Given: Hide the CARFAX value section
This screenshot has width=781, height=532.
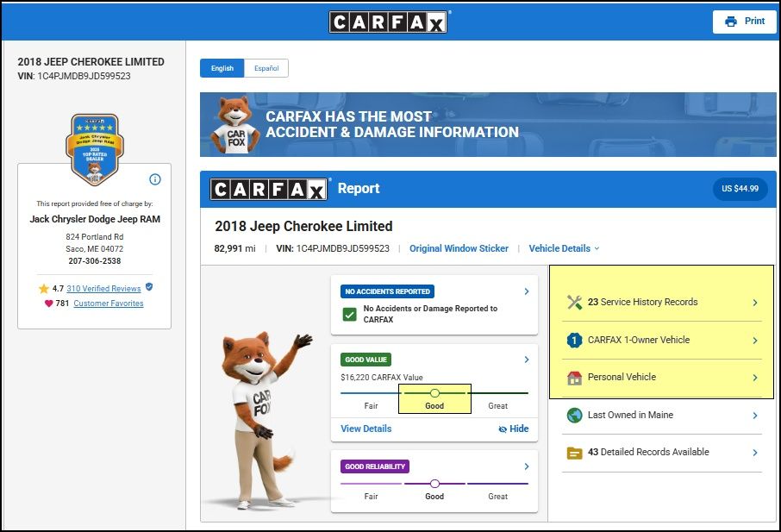Looking at the screenshot, I should point(514,429).
